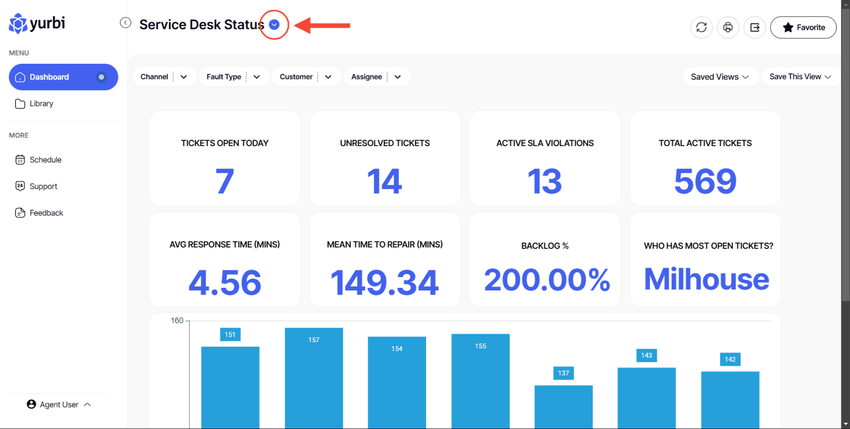Click the Support 24 icon
Screen dimensions: 850x429
[20, 186]
